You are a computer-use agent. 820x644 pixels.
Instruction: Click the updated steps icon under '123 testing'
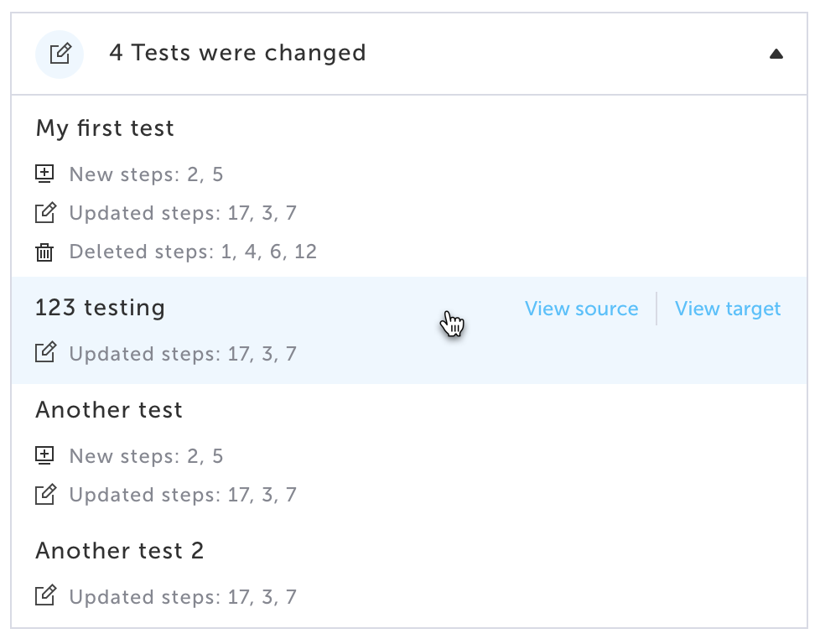45,353
